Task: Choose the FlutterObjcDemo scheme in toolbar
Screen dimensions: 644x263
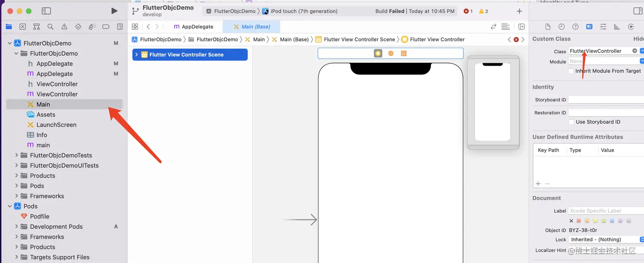Action: (231, 11)
